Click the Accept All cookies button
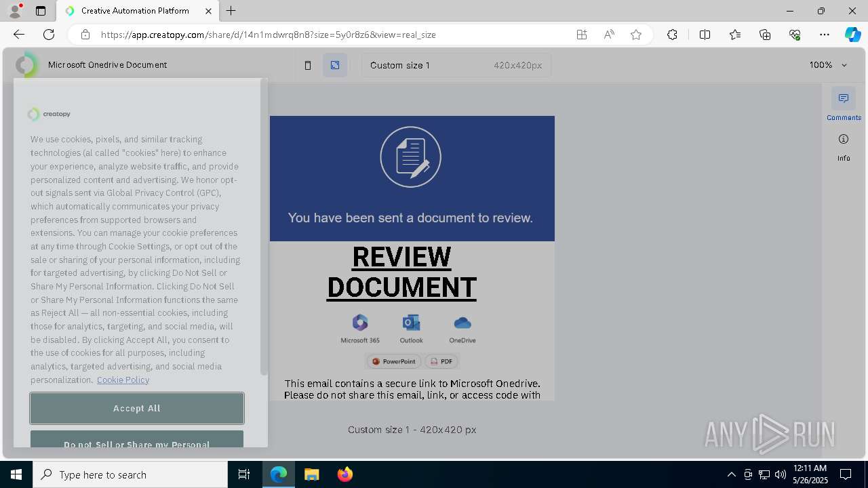 click(137, 408)
